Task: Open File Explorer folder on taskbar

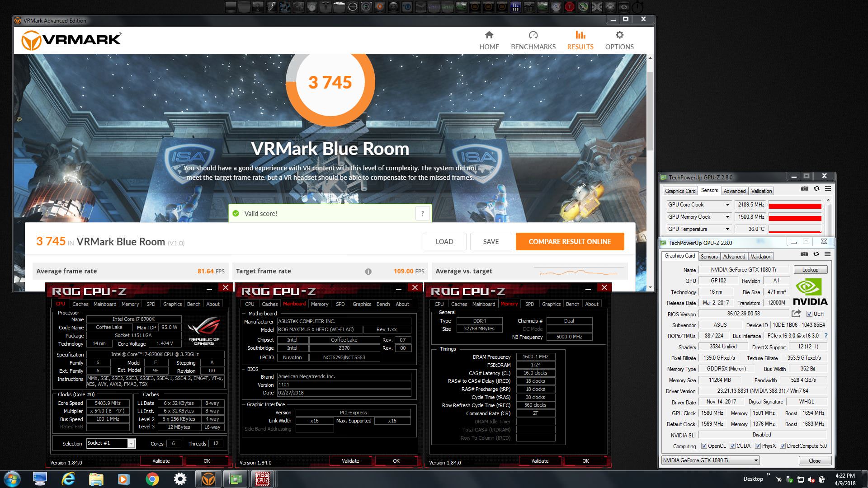Action: tap(96, 479)
